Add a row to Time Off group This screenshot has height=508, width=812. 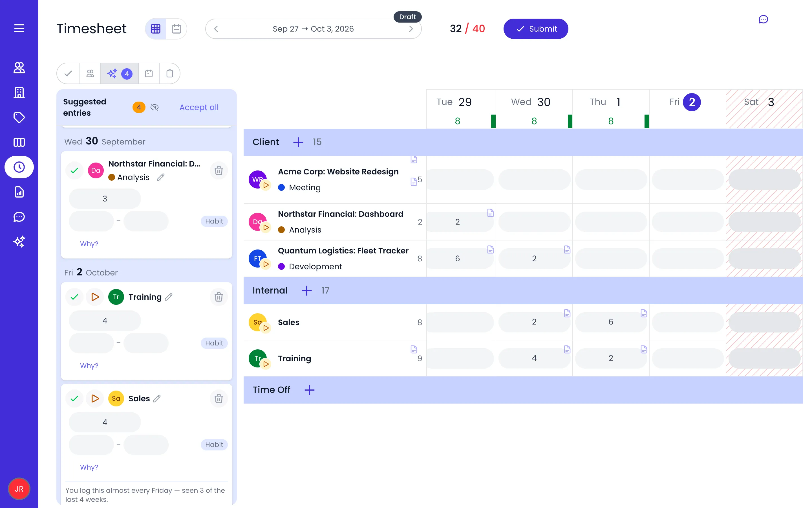tap(309, 390)
